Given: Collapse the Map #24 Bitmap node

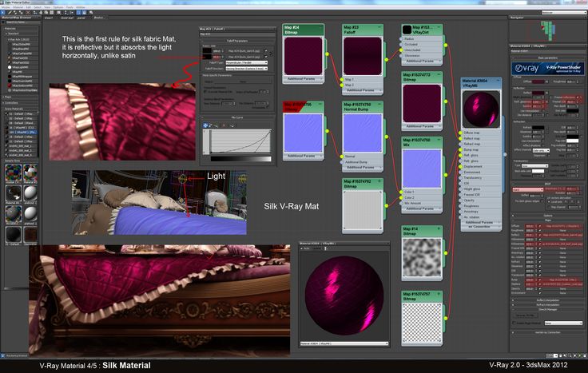Looking at the screenshot, I should click(321, 28).
